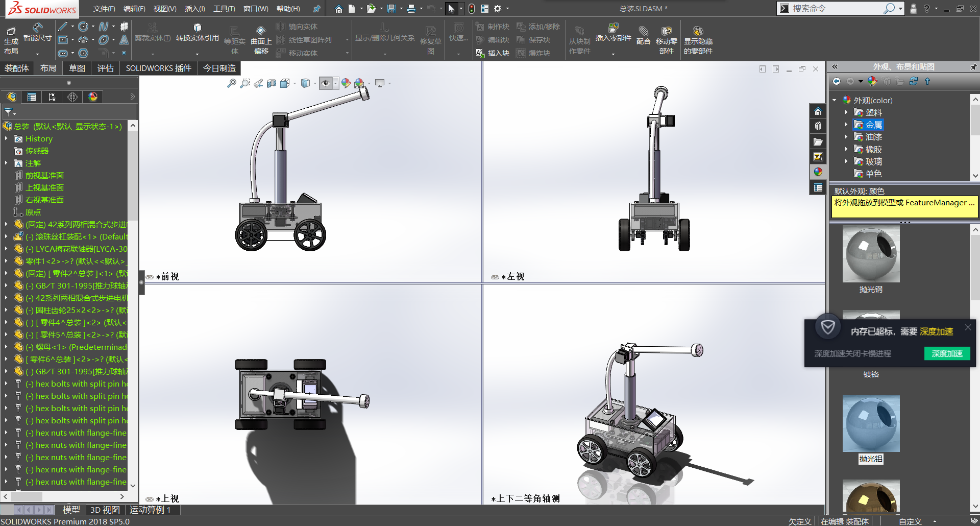Collapse the task pane with double-chevron
Screen dimensions: 980x526
click(835, 67)
